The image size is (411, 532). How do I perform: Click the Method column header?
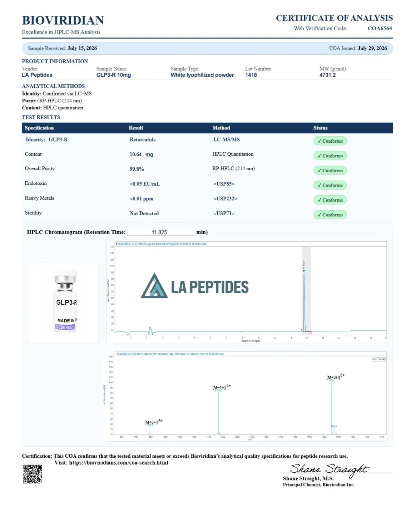pyautogui.click(x=221, y=128)
